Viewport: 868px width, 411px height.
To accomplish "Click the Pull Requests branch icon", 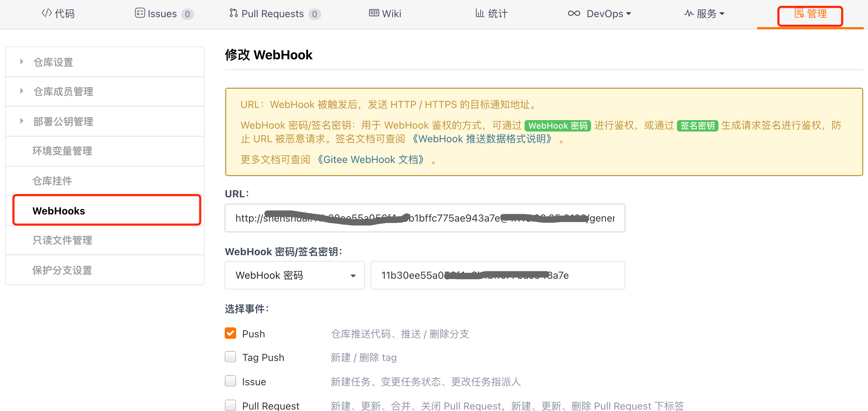I will (x=233, y=13).
